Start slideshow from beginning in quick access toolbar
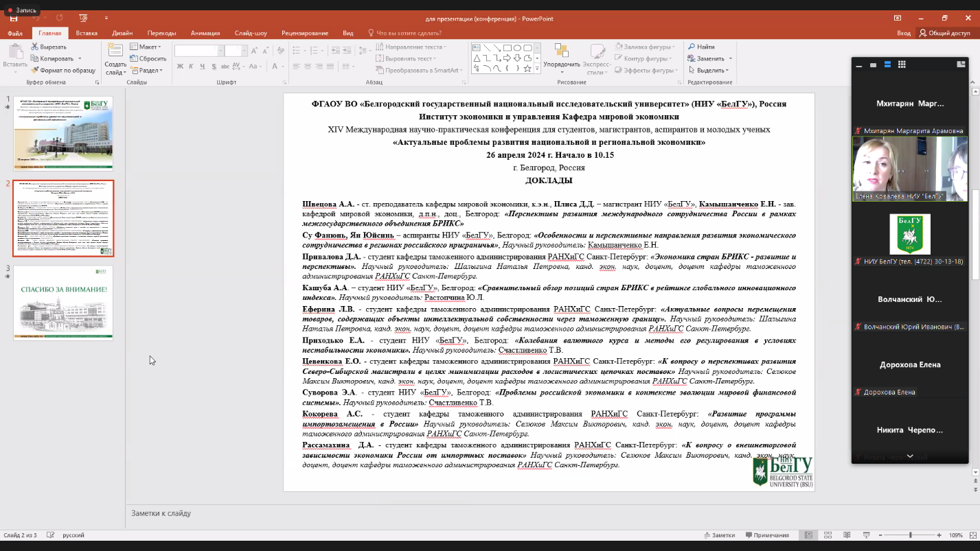Viewport: 980px width, 551px height. 83,18
